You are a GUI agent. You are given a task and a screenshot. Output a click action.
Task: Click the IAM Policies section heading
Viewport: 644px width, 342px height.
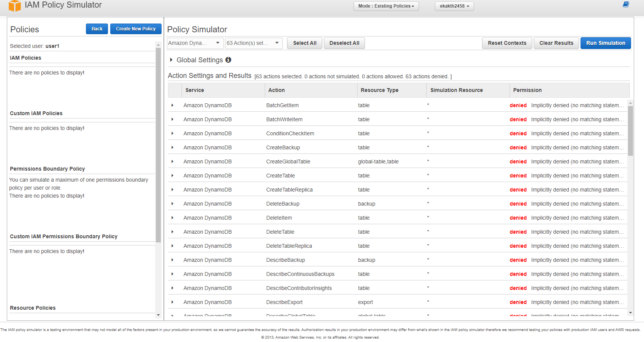(25, 58)
